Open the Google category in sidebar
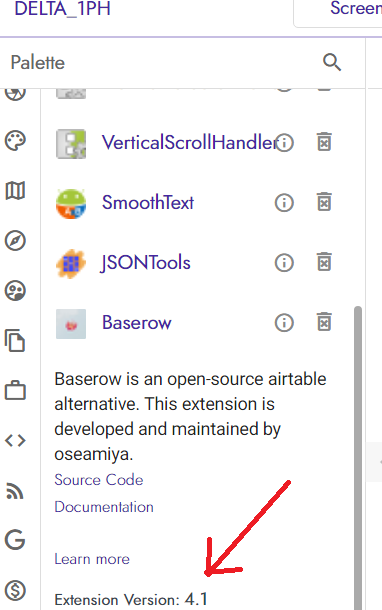Viewport: 382px width, 610px height. (x=15, y=540)
